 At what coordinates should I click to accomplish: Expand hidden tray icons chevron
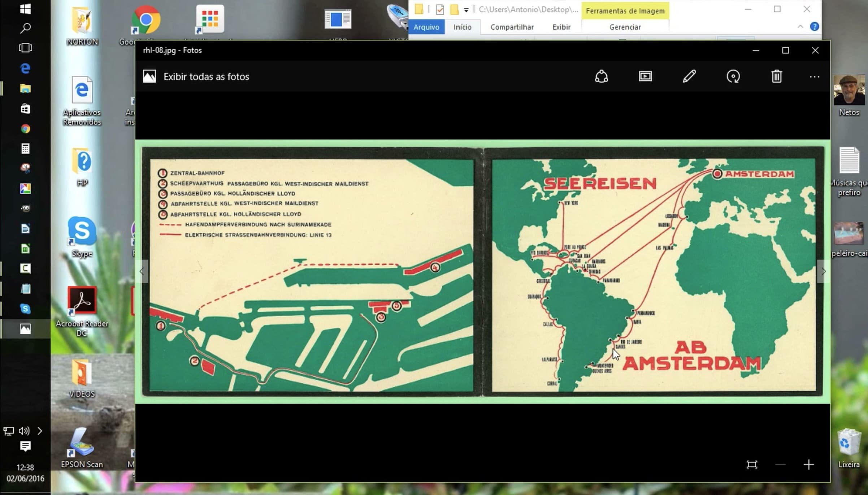[x=40, y=431]
